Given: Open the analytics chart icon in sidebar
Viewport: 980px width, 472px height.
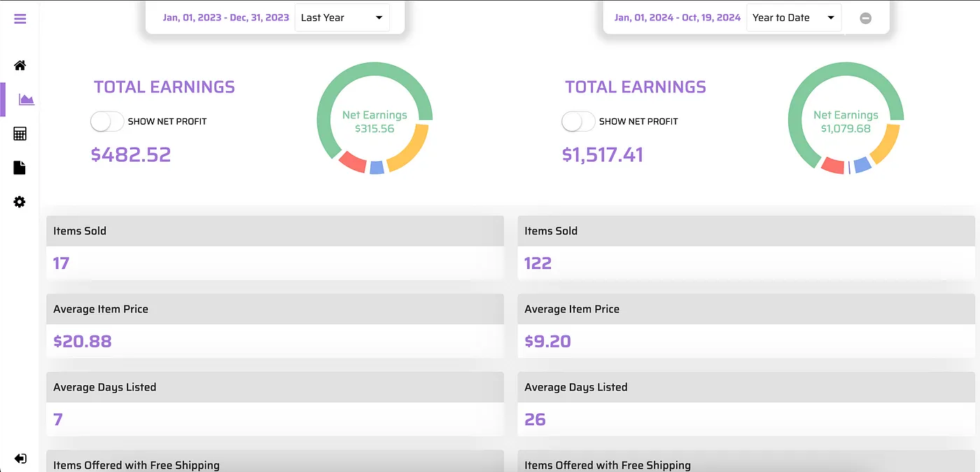Looking at the screenshot, I should tap(27, 99).
